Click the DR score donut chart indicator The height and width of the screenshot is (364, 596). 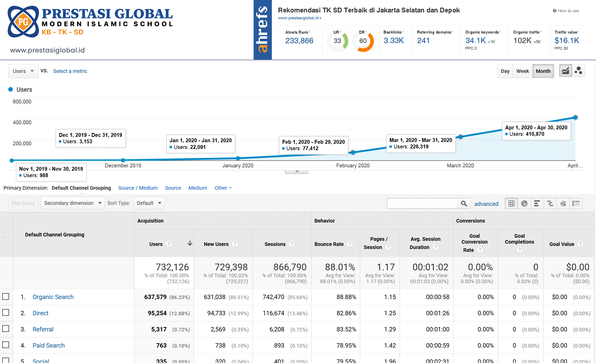point(364,40)
